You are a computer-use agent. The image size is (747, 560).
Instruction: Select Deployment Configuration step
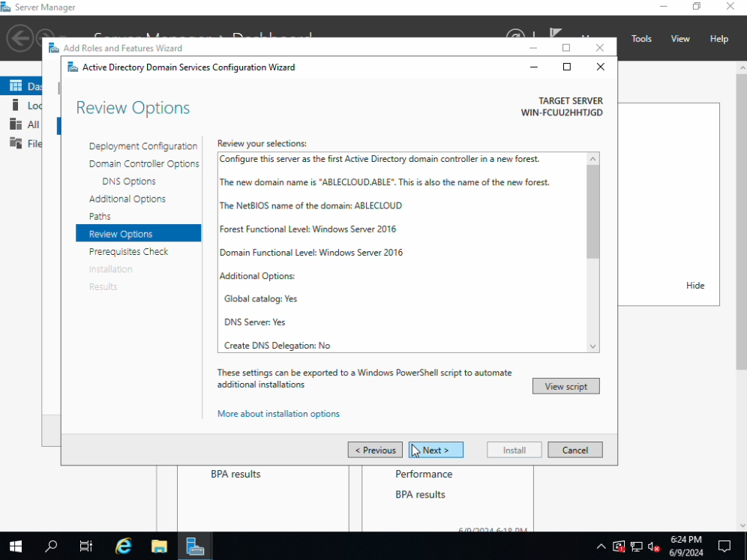[143, 146]
